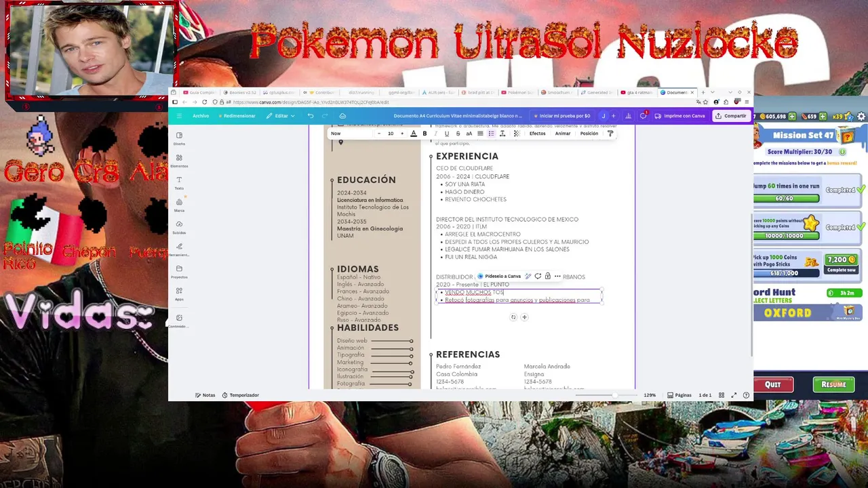Image resolution: width=868 pixels, height=488 pixels.
Task: Change text alignment
Action: pos(480,134)
